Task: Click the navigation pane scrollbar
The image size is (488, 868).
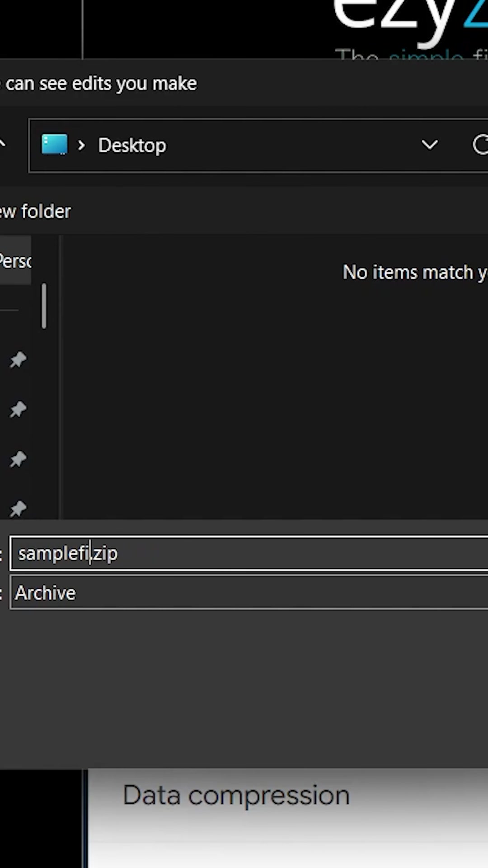Action: [x=44, y=306]
